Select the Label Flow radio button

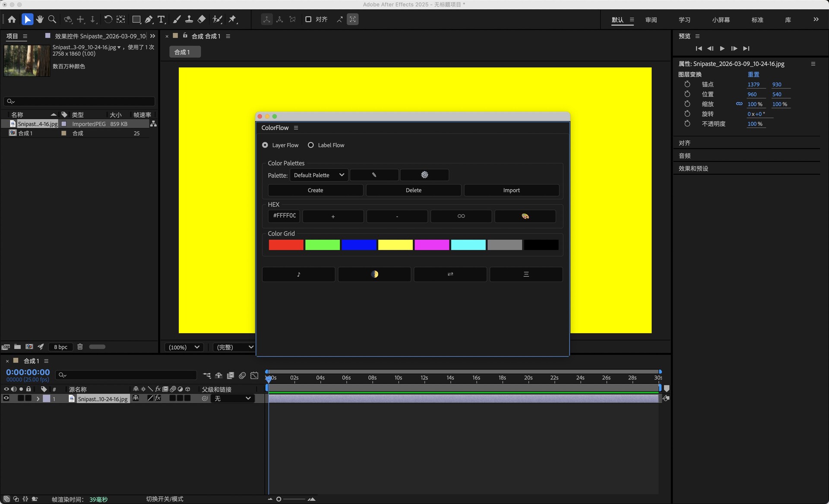[x=311, y=145]
